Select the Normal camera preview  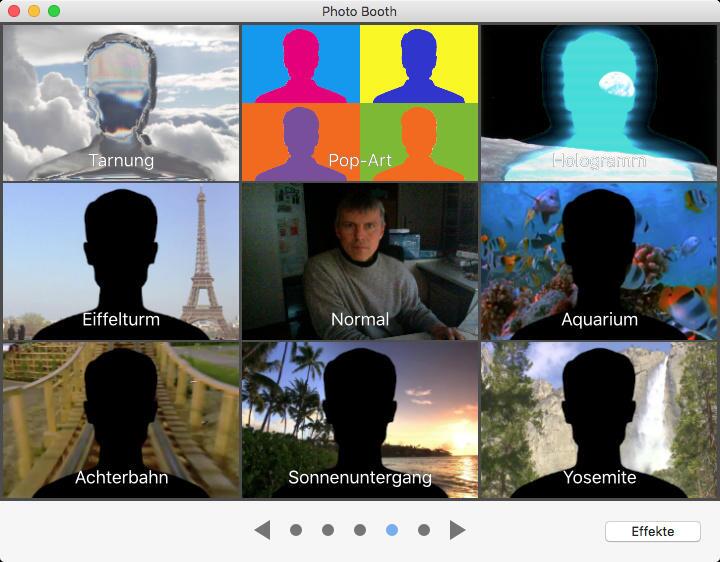360,261
